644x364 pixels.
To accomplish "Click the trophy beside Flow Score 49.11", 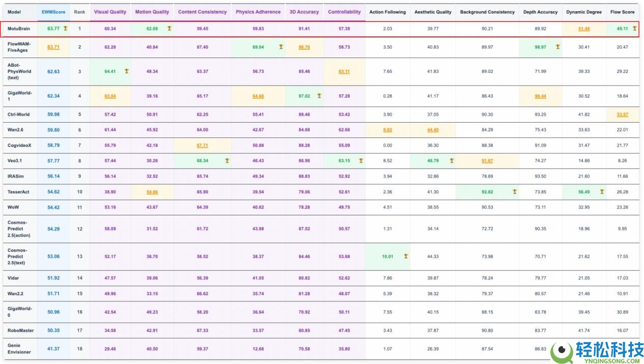I will [634, 29].
